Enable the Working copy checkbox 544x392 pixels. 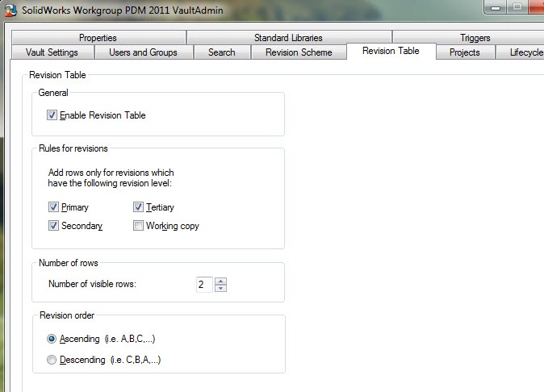pyautogui.click(x=138, y=226)
